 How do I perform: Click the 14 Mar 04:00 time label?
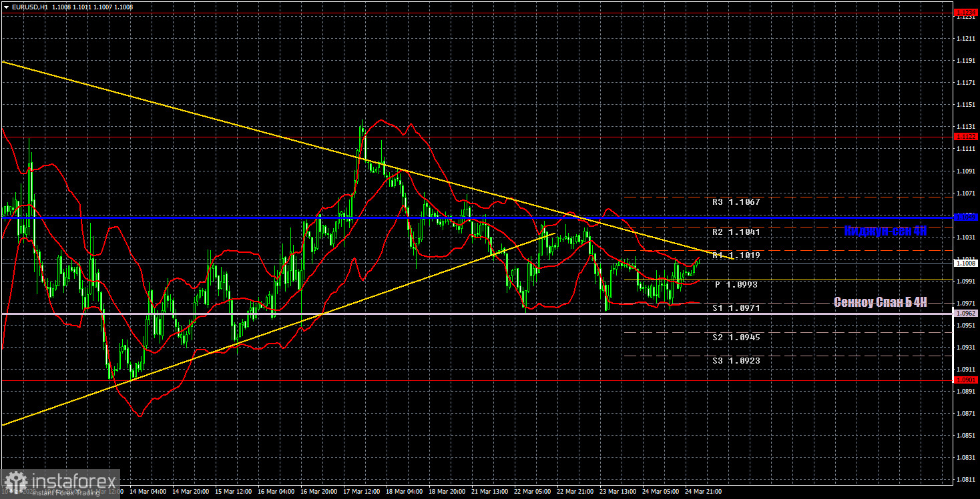tap(148, 492)
